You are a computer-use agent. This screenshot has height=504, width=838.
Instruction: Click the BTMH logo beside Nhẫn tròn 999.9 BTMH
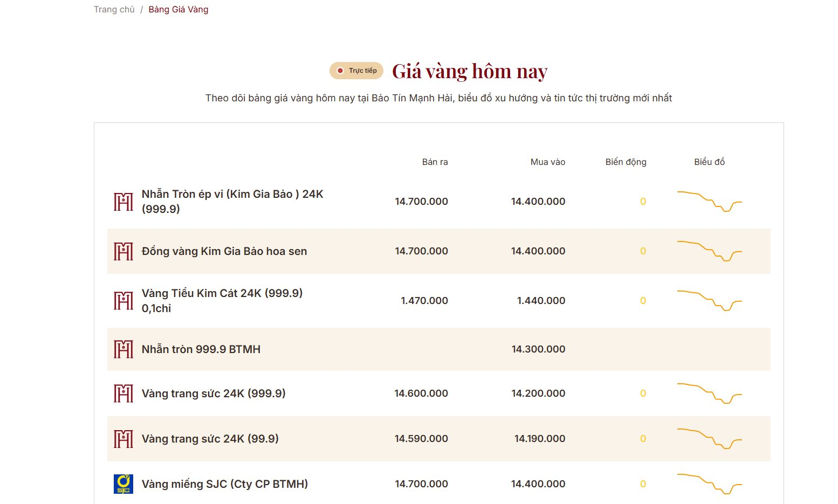tap(123, 349)
